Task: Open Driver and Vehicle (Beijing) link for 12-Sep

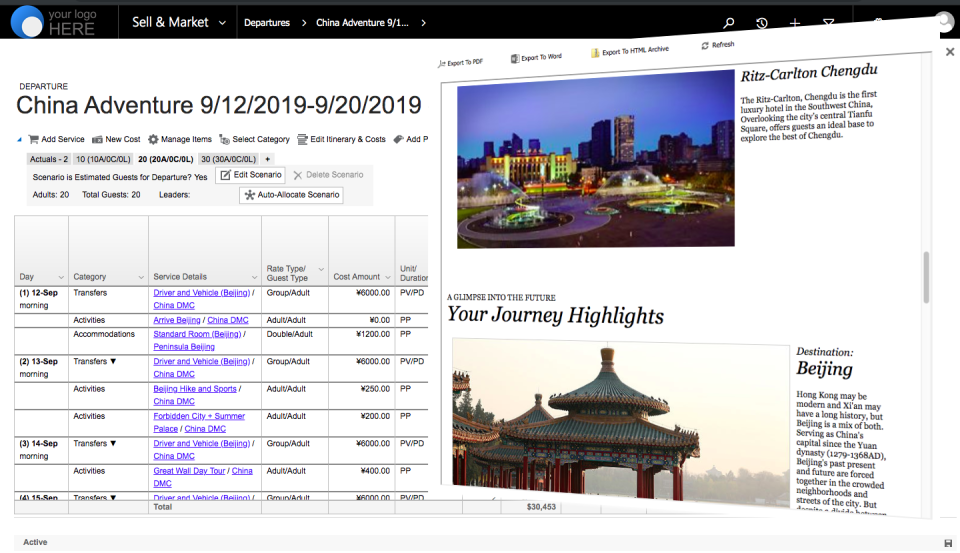Action: pyautogui.click(x=202, y=293)
